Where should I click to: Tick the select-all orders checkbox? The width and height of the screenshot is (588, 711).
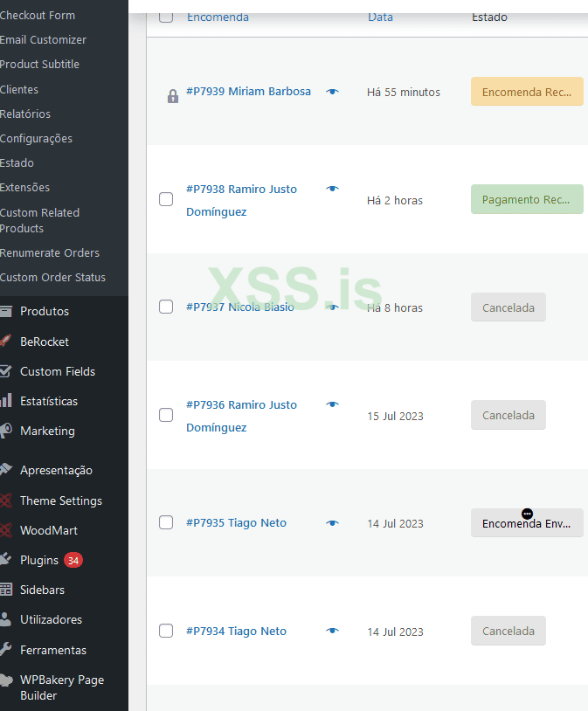click(x=166, y=17)
